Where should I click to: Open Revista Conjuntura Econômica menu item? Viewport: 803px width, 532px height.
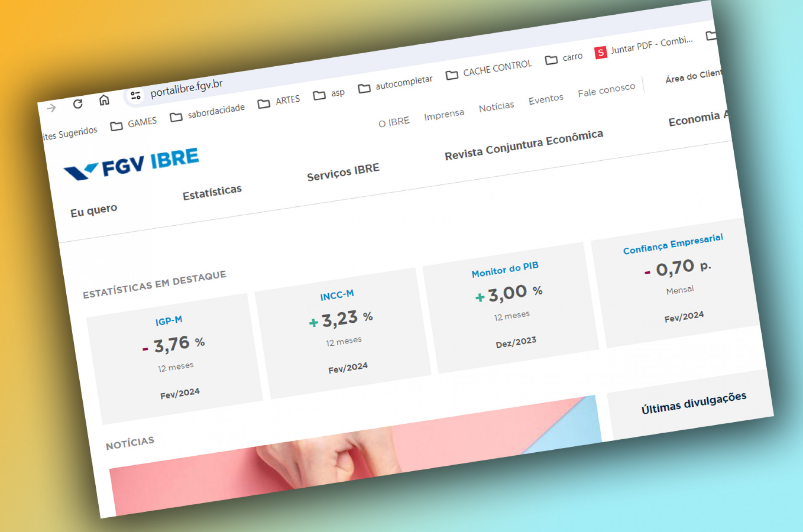524,145
